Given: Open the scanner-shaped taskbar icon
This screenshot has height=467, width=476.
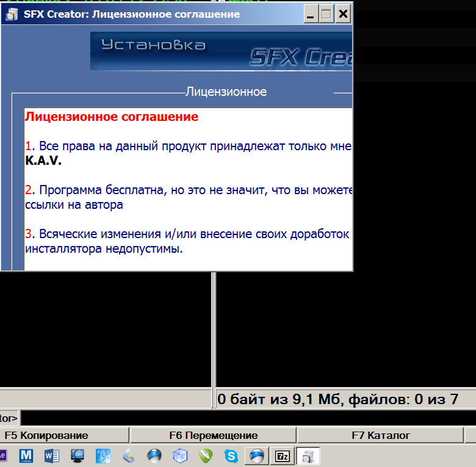Looking at the screenshot, I should (x=129, y=455).
